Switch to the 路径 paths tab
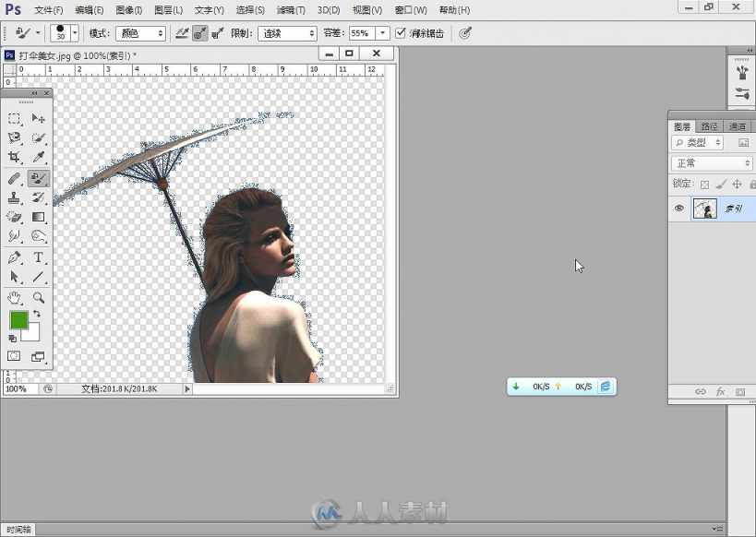Screen dimensions: 756x537 click(709, 126)
